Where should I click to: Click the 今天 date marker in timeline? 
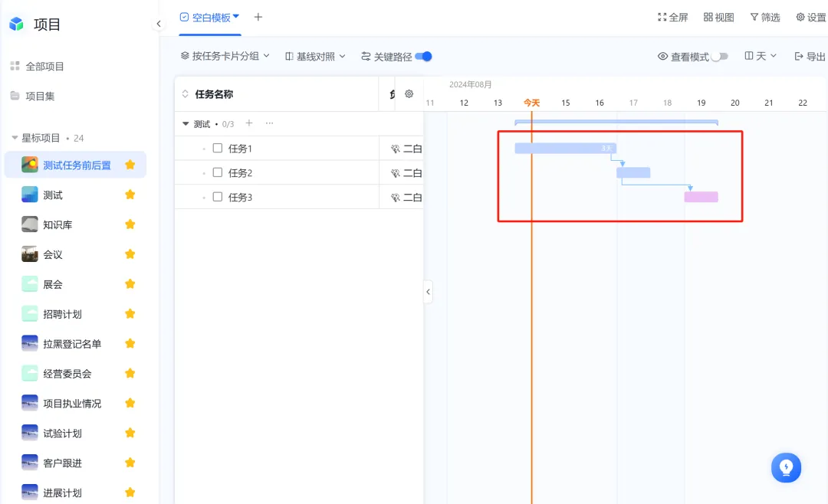tap(532, 103)
